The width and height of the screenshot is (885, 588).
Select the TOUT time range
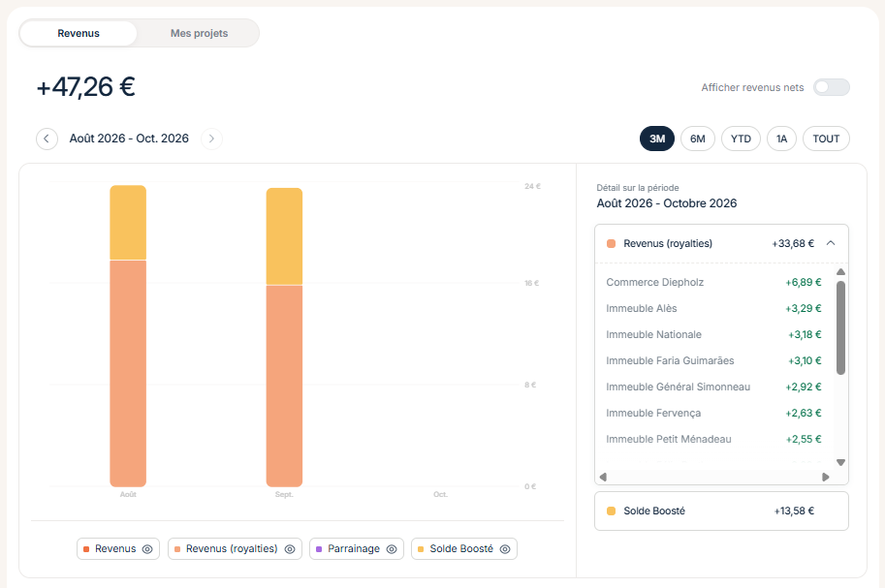pos(826,139)
